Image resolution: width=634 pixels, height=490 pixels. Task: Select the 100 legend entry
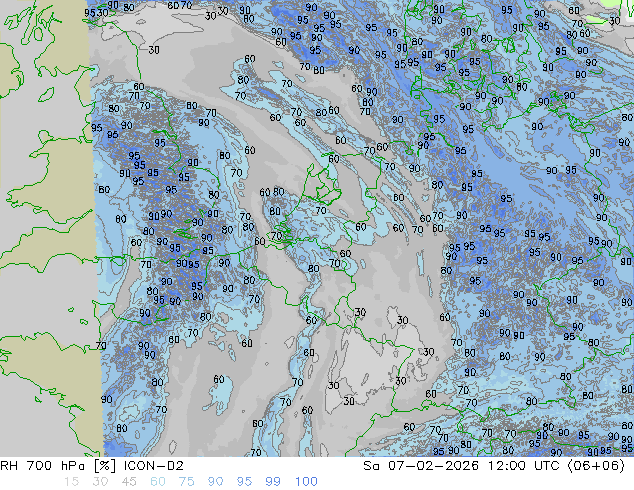pyautogui.click(x=307, y=482)
